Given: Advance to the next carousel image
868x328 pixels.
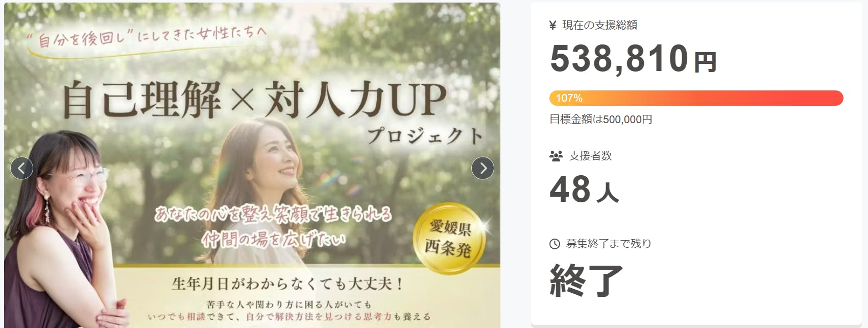Looking at the screenshot, I should (483, 168).
